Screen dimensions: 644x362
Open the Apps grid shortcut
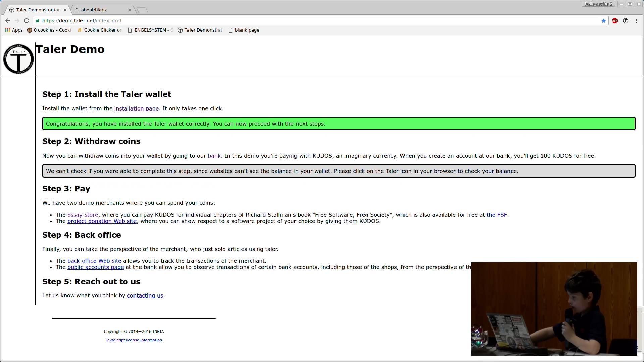[x=14, y=30]
